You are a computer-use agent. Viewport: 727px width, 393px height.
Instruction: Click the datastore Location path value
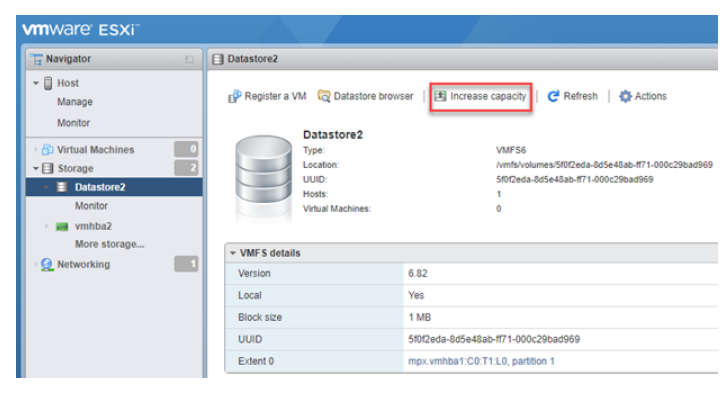[x=604, y=165]
